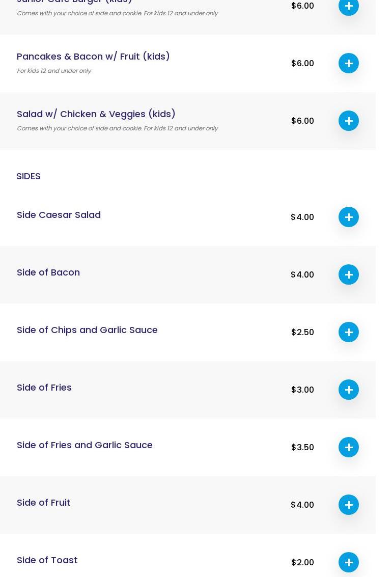Select the Side of Bacon name
The width and height of the screenshot is (392, 577).
tap(48, 272)
